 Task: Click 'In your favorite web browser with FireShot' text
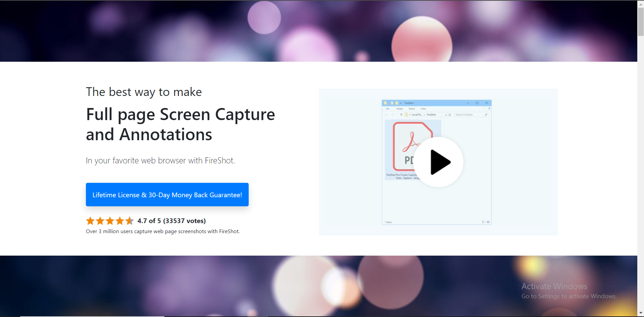point(160,161)
